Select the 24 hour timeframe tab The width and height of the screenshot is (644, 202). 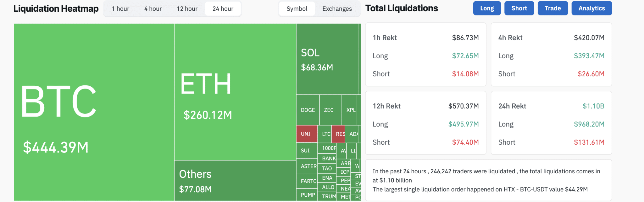[223, 9]
